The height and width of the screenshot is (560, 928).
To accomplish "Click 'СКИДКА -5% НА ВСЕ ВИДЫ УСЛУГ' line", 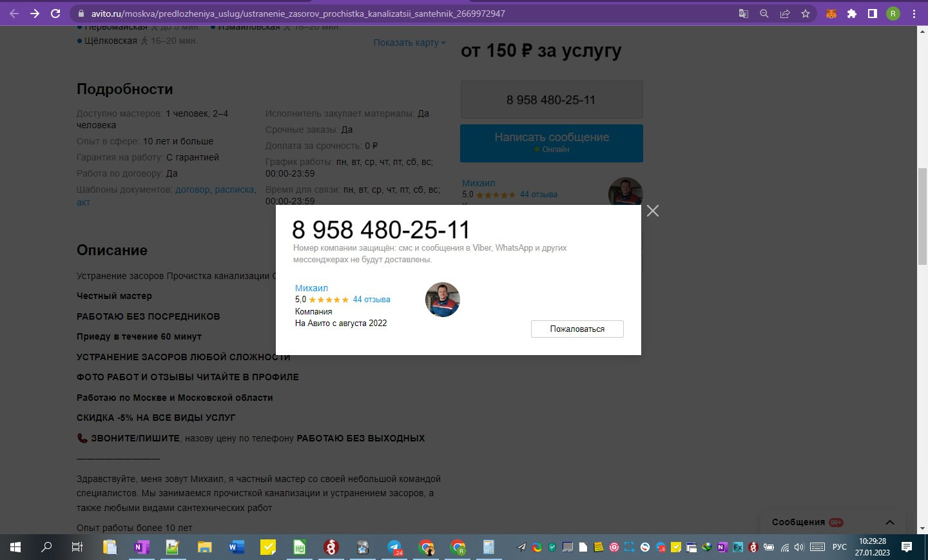I will click(156, 418).
